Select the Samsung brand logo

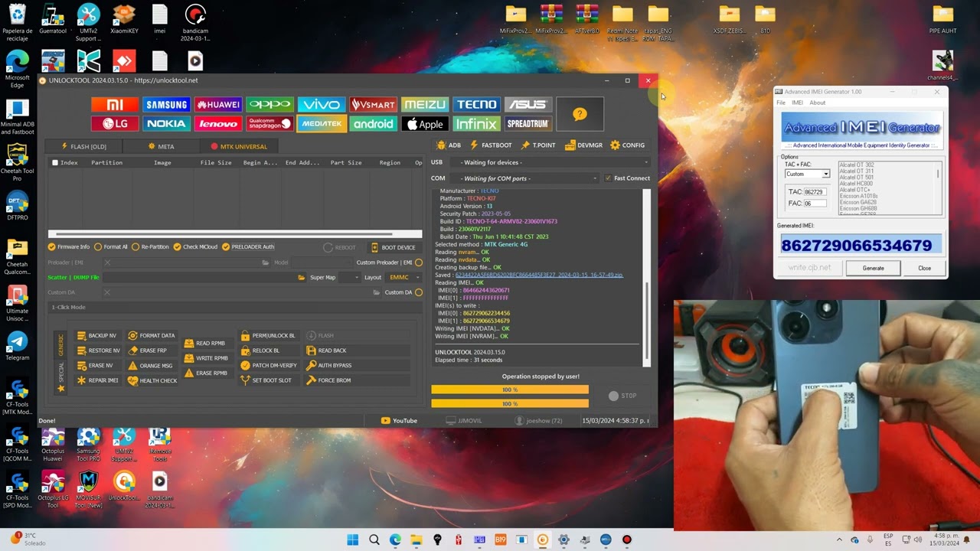point(166,105)
